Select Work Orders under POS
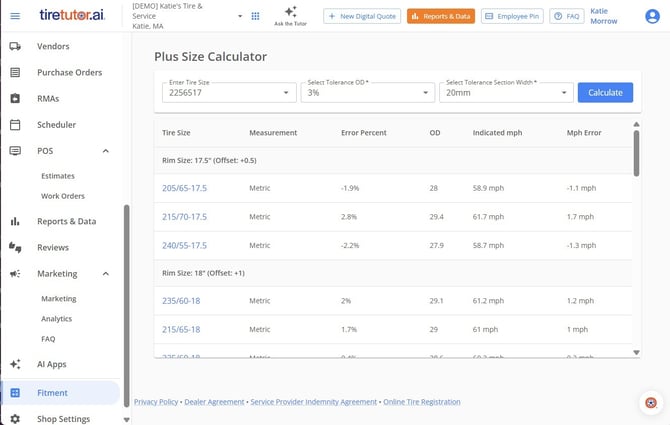The height and width of the screenshot is (425, 670). click(63, 196)
